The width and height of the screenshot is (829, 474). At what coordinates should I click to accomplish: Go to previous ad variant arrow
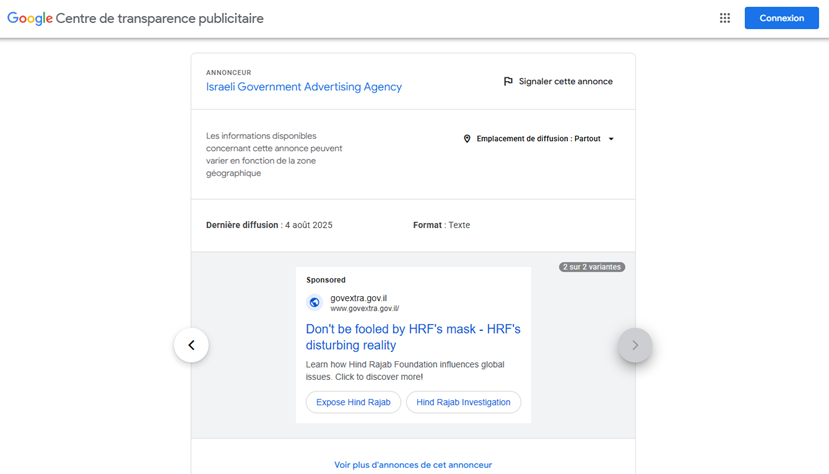[191, 345]
